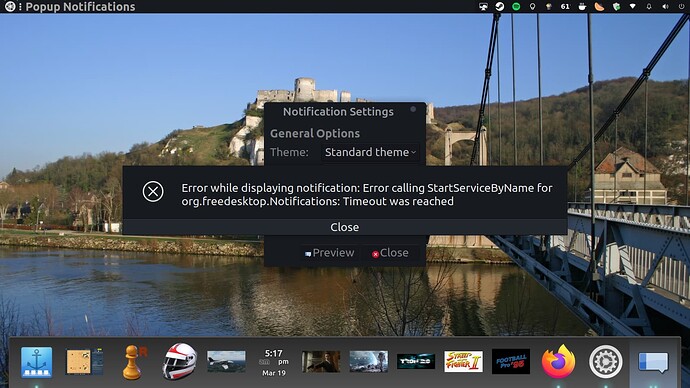Open the Popup Notifications application menu
Viewport: 690px width, 388px height.
point(80,7)
